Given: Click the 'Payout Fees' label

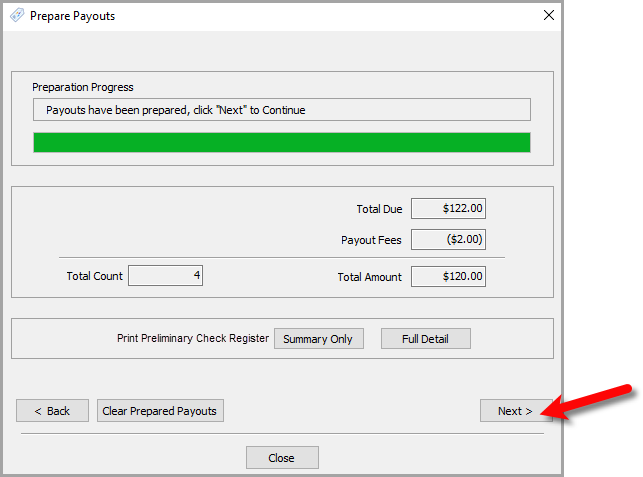Looking at the screenshot, I should click(371, 240).
